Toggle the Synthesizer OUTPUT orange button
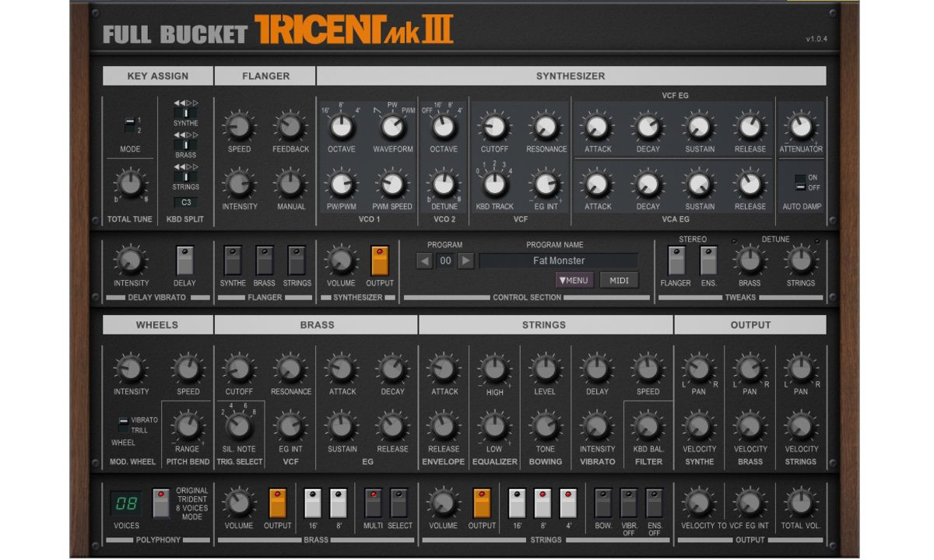This screenshot has width=934, height=560. point(380,261)
